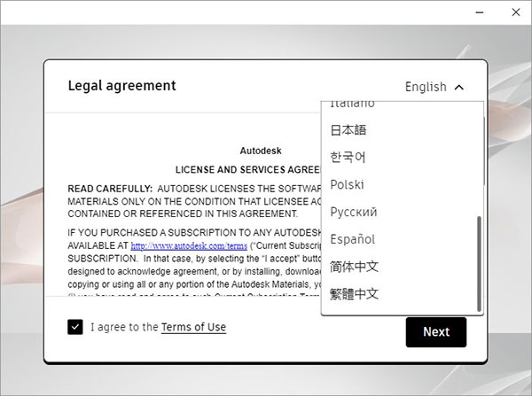Viewport: 532px width, 396px height.
Task: Select Italiano from the language list
Action: coord(352,105)
